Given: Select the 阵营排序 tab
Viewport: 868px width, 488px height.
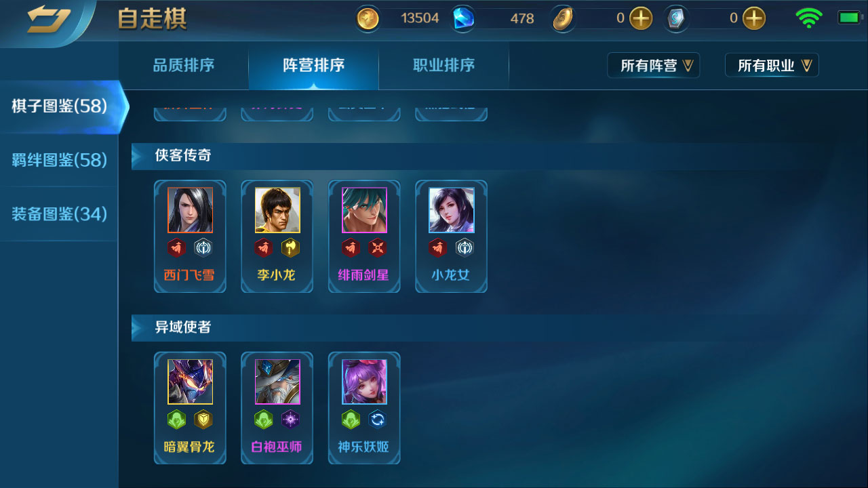Looking at the screenshot, I should click(313, 65).
